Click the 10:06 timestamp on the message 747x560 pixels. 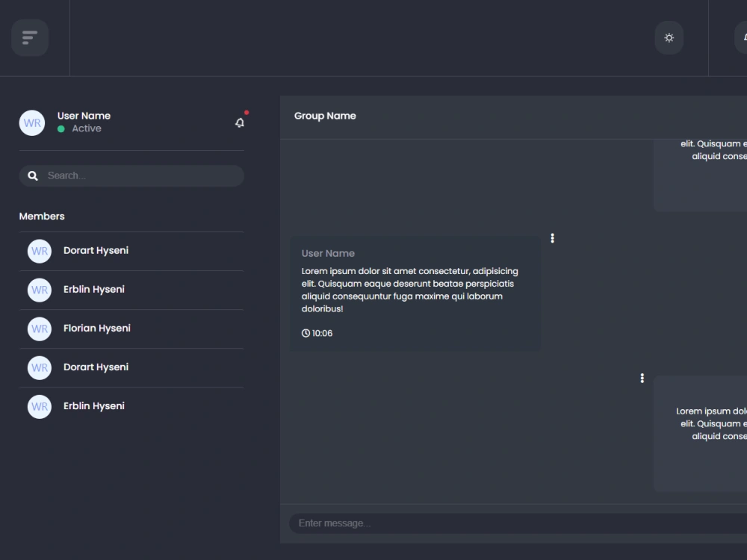(322, 333)
